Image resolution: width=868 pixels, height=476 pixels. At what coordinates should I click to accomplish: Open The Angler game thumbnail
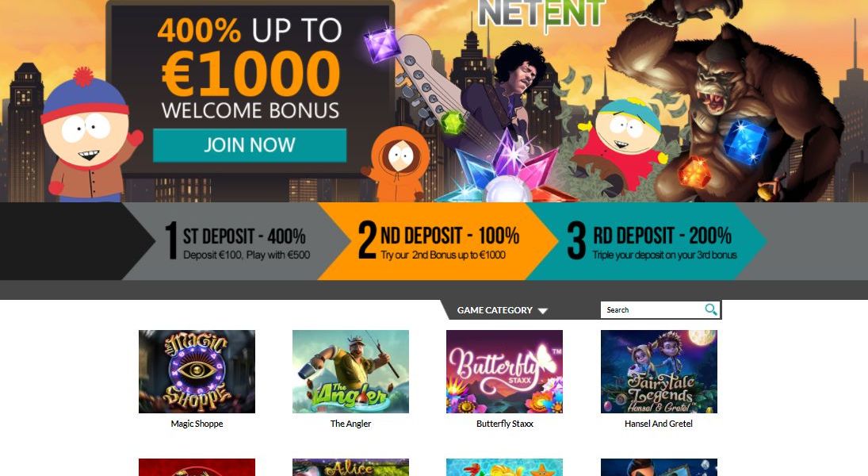point(350,371)
